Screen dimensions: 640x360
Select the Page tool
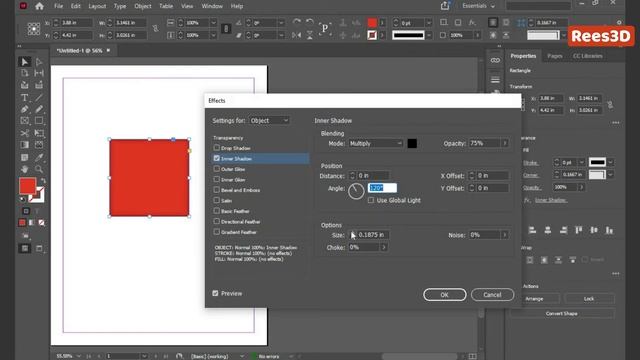tap(24, 73)
